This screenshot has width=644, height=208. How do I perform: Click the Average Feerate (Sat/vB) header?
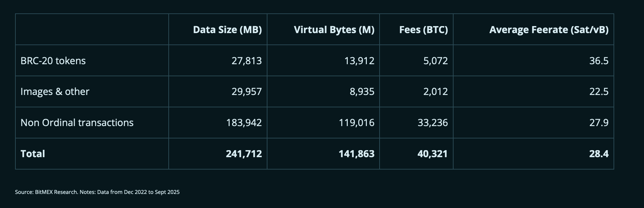click(549, 30)
